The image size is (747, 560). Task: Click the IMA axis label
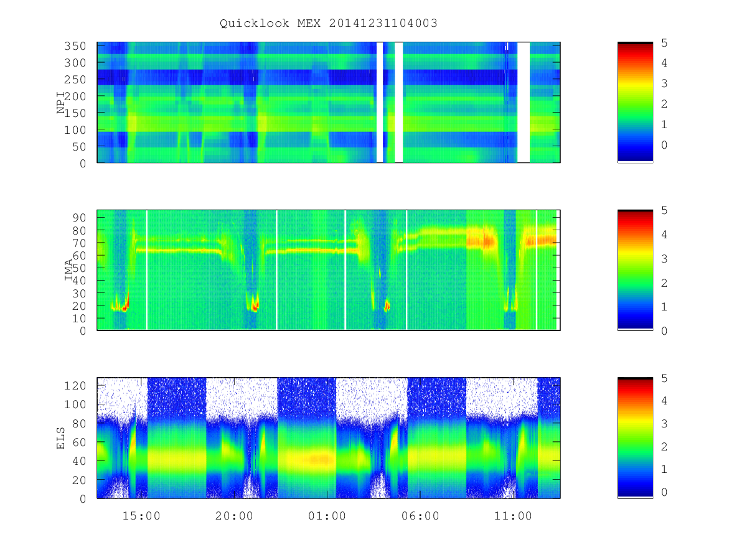(x=69, y=270)
